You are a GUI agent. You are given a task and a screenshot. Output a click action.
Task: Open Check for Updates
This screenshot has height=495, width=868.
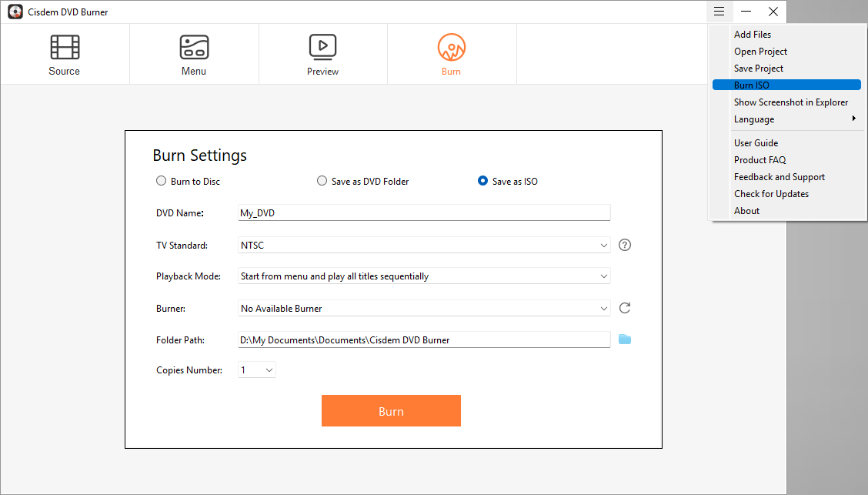[771, 193]
